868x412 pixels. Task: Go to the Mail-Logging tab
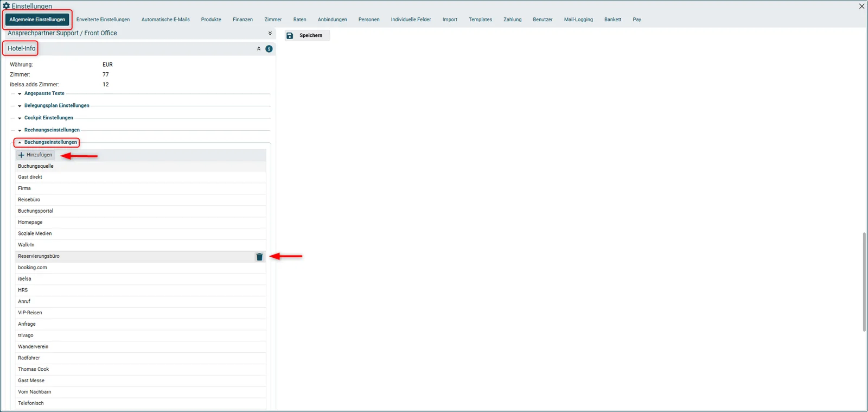tap(578, 20)
